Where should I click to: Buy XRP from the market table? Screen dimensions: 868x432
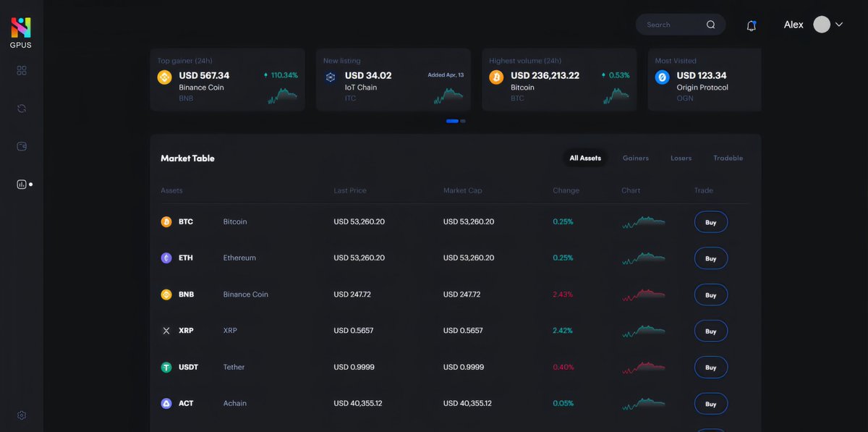711,331
